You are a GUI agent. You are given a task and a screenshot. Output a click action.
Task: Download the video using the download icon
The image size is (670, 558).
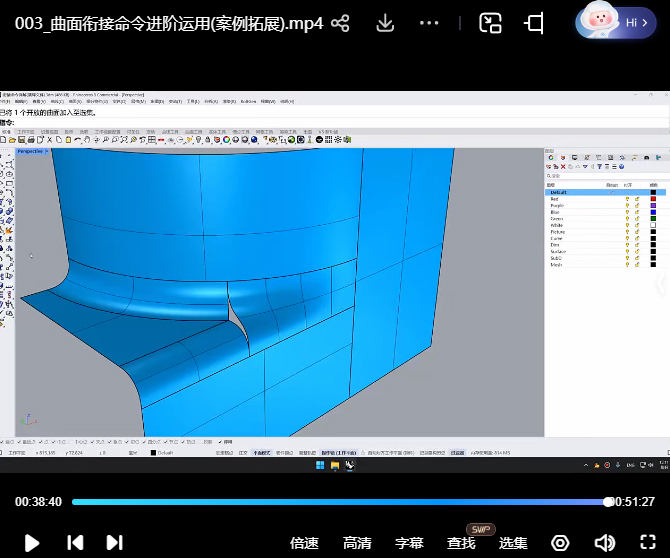coord(385,23)
